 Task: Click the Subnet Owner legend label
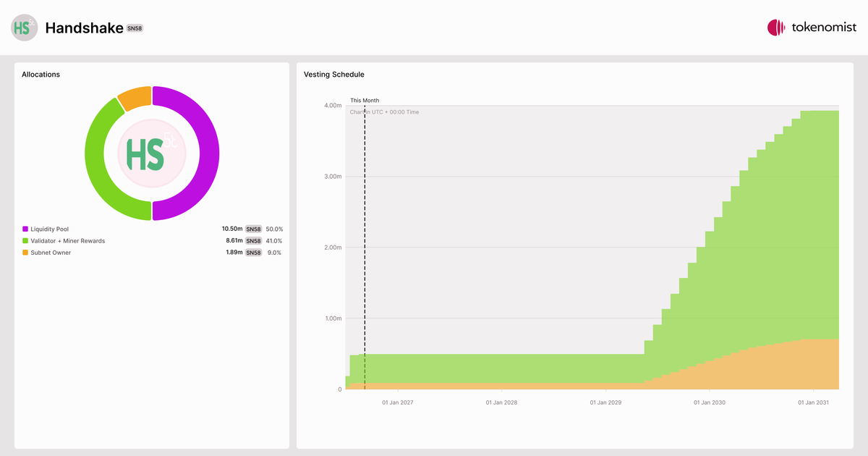pyautogui.click(x=51, y=253)
